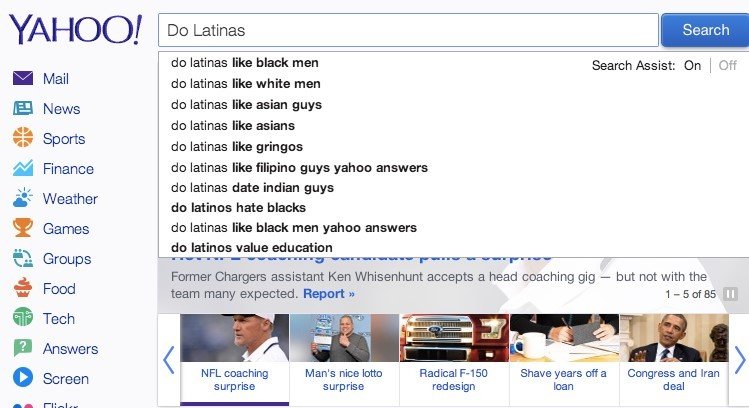Image resolution: width=749 pixels, height=408 pixels.
Task: Select suggestion 'do latinos value education'
Action: tap(252, 247)
